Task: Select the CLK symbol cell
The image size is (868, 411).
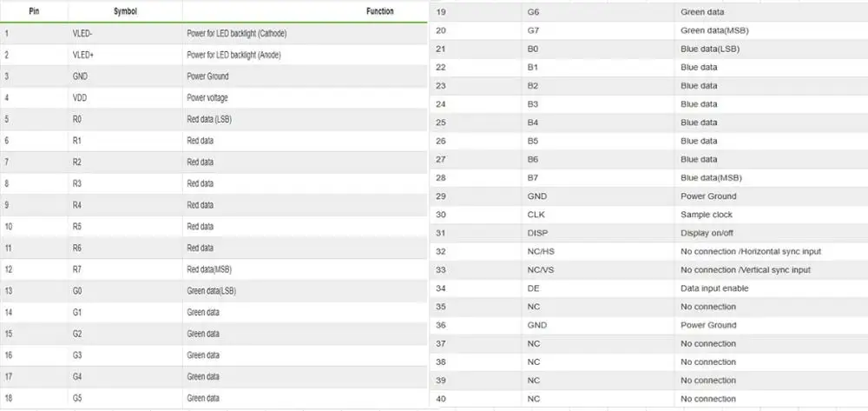Action: pos(536,215)
